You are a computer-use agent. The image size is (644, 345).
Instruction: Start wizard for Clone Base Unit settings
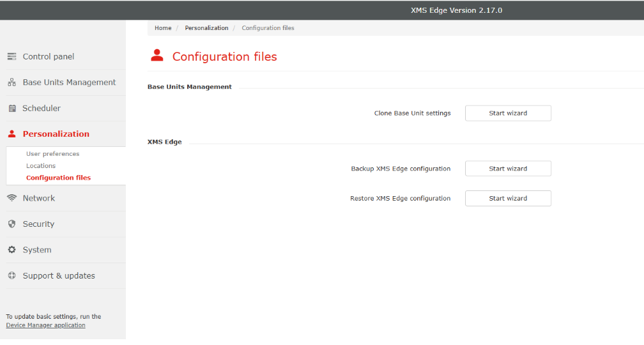click(508, 113)
